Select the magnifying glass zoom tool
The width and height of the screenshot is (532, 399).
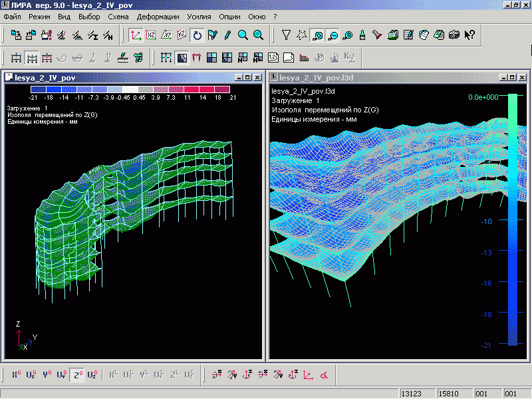click(x=243, y=35)
